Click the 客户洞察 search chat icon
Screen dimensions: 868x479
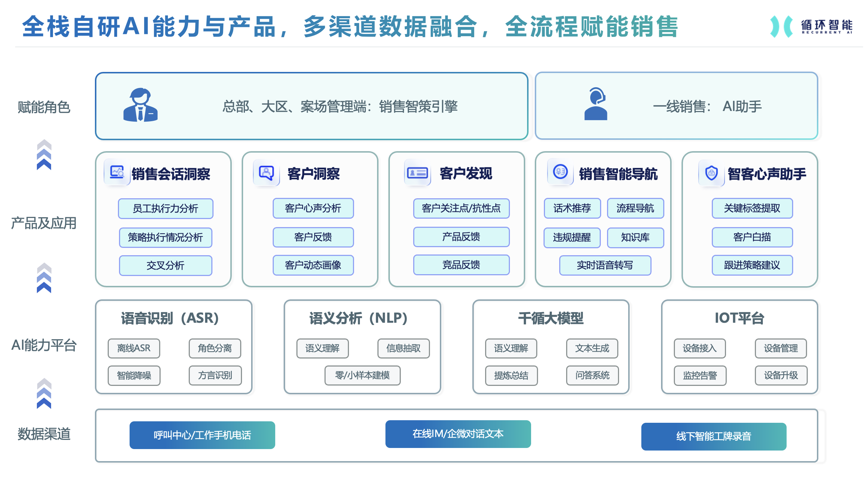click(266, 172)
